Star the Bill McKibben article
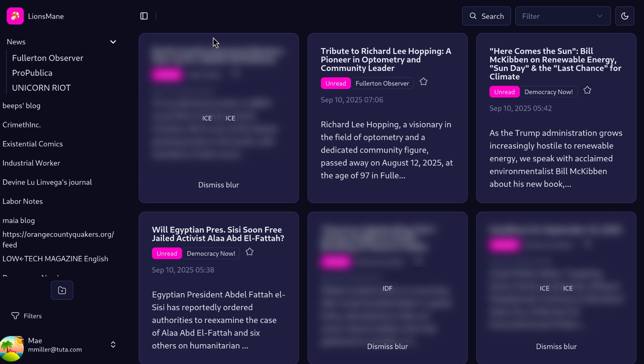644x364 pixels. point(587,90)
